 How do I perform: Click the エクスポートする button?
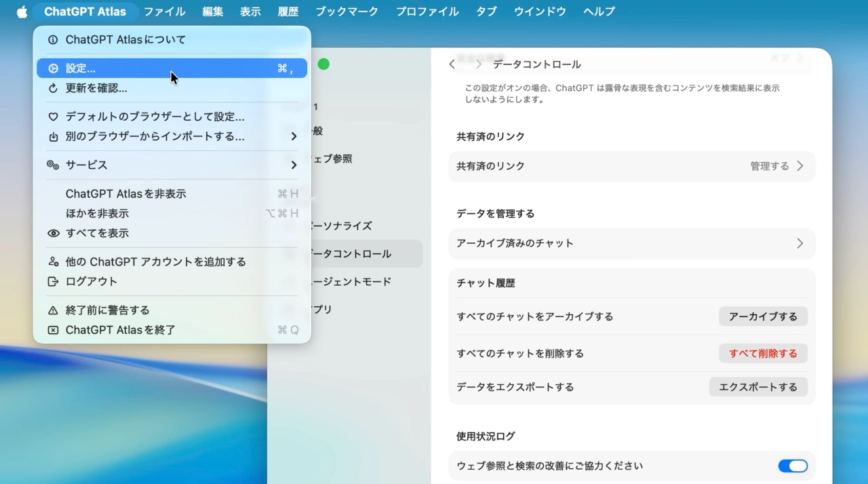[758, 387]
